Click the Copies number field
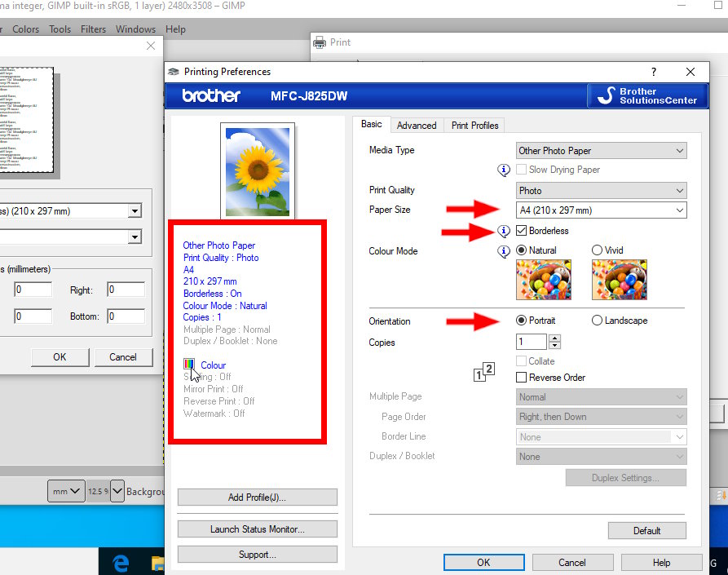 pos(532,342)
